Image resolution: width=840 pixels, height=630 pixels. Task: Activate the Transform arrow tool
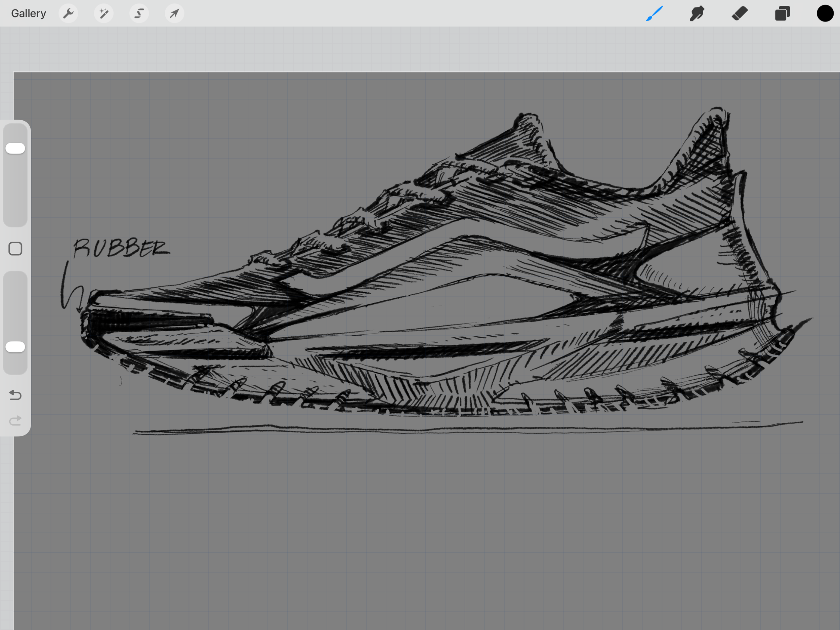(174, 14)
